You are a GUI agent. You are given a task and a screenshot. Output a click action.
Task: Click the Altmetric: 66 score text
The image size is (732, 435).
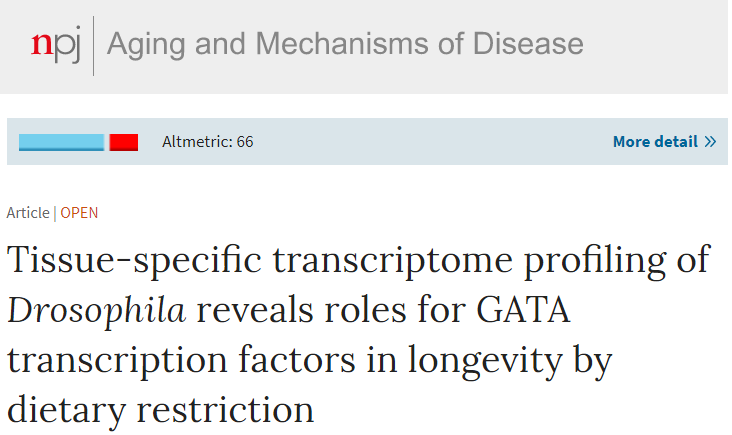pos(208,141)
